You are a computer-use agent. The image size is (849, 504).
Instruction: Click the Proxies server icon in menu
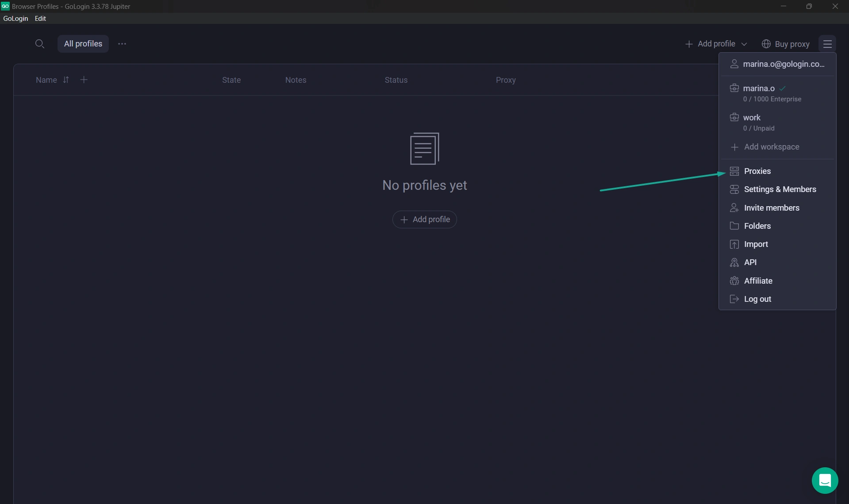click(734, 171)
